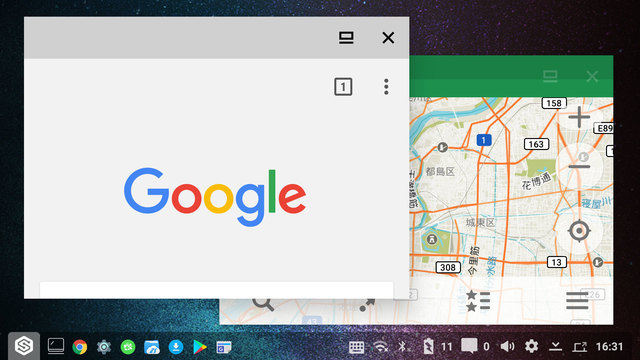Screen dimensions: 640x360
Task: Click the E89 expressway shield on map
Action: click(x=604, y=129)
